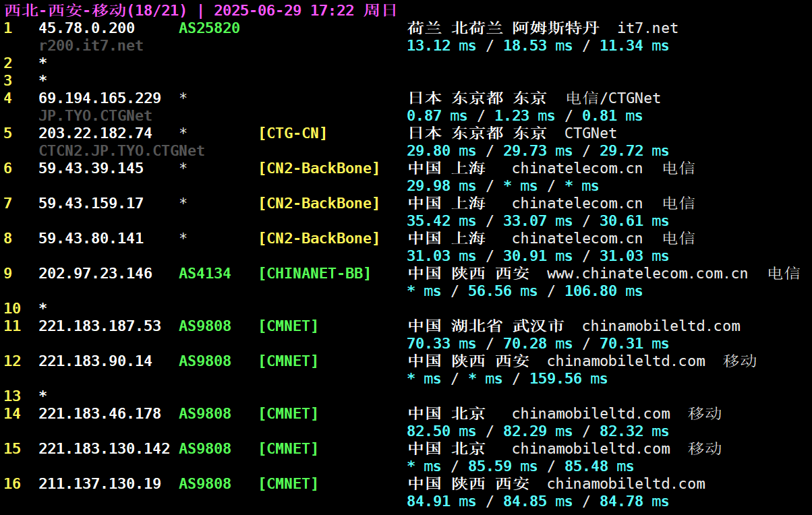Select latency 29.80 ms / 29.73 ms / 29.72 ms
The height and width of the screenshot is (515, 812).
(538, 150)
